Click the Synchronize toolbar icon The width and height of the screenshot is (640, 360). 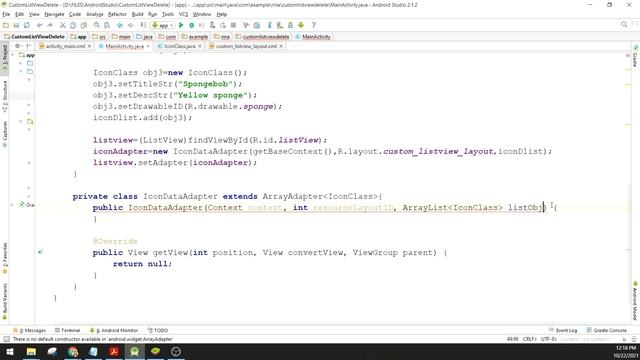coord(27,25)
